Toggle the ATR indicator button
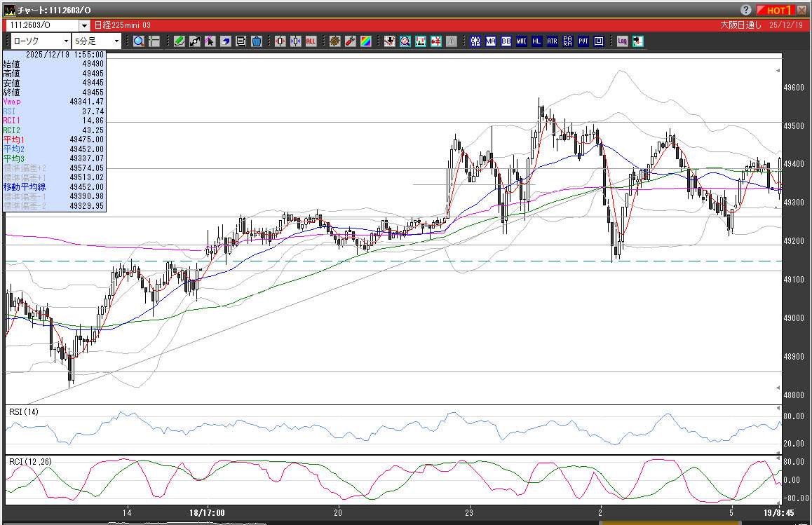 tap(552, 41)
